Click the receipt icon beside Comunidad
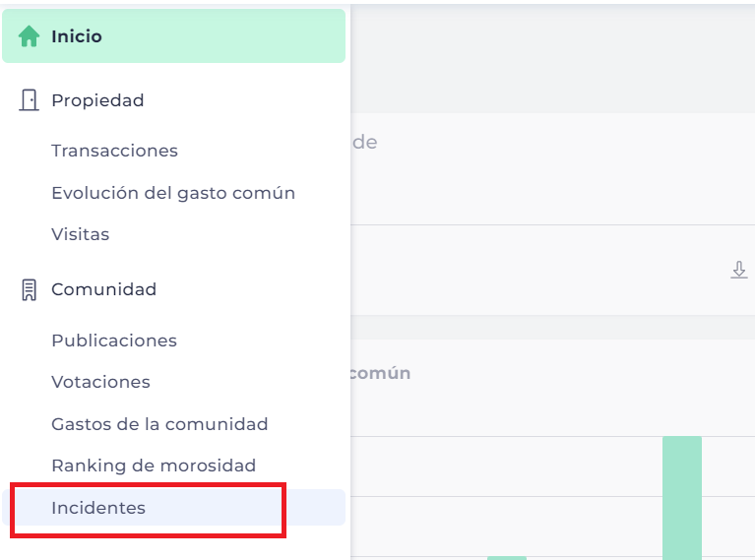 29,290
